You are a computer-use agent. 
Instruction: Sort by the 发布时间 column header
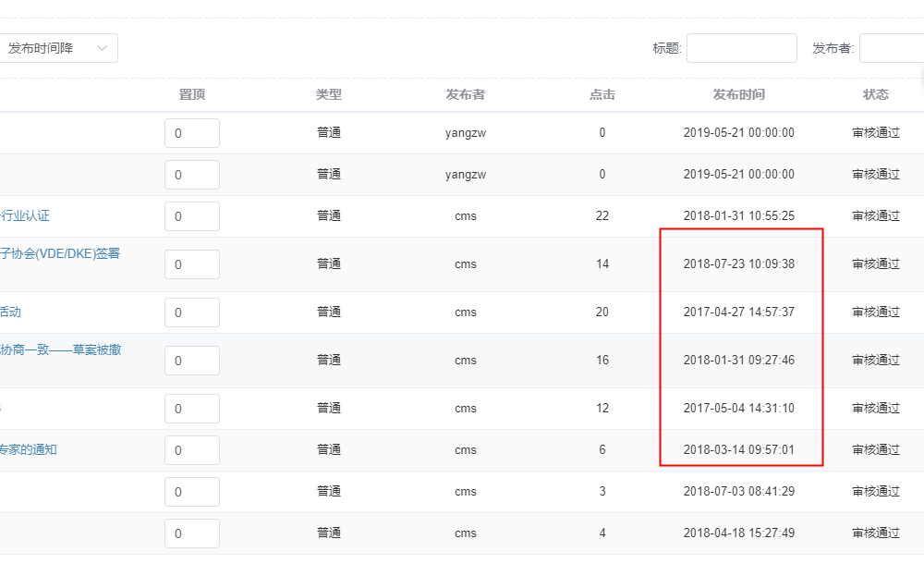click(x=739, y=94)
